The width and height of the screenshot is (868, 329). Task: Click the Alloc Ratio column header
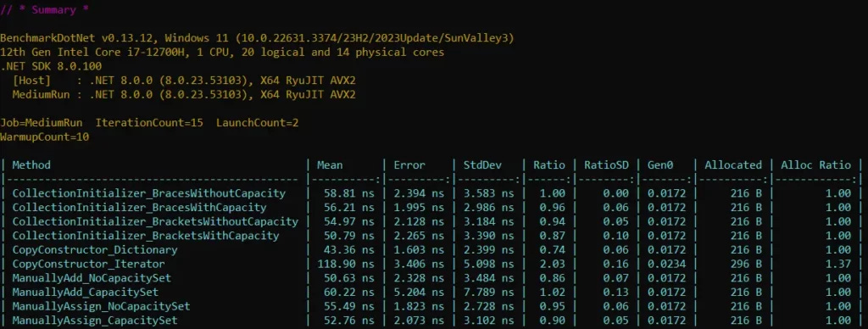[816, 165]
